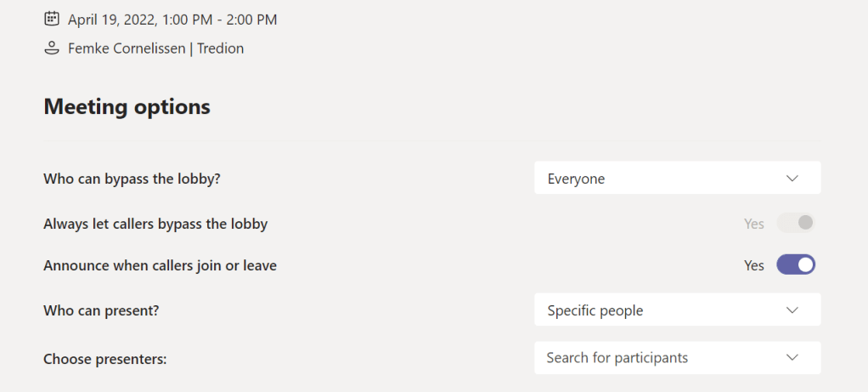Open the Who can present dropdown

click(677, 310)
